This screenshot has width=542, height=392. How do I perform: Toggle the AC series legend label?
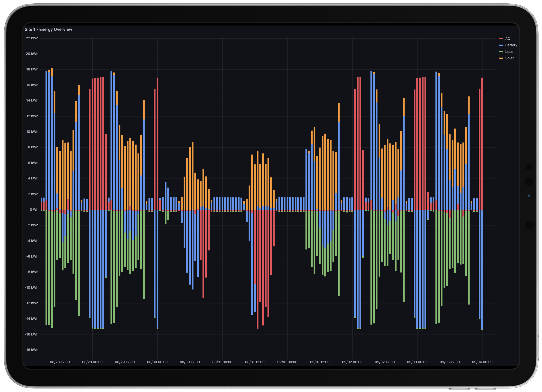(x=507, y=39)
